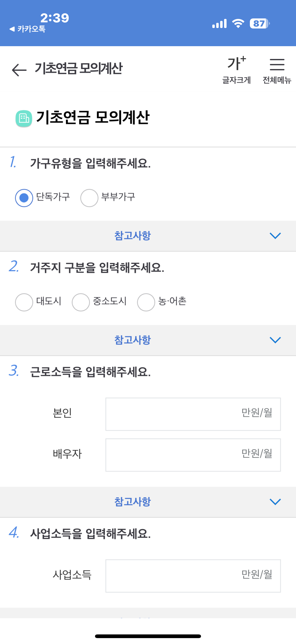
Task: Expand 참고사항 under household type question
Action: pos(148,236)
